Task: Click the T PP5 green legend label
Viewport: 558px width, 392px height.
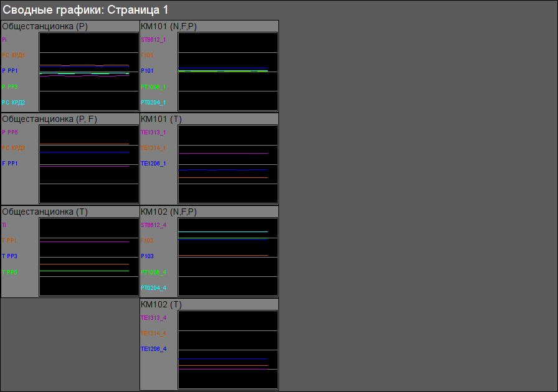Action: point(10,272)
